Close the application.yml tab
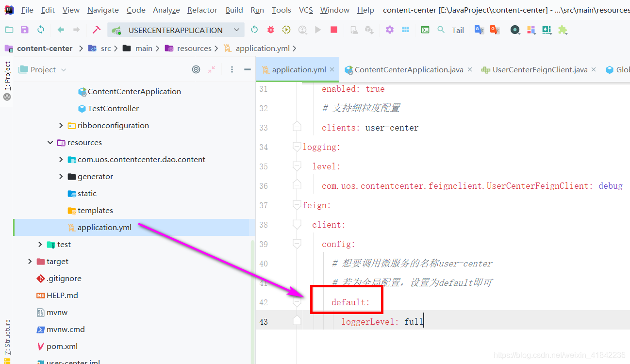This screenshot has width=630, height=364. 332,69
